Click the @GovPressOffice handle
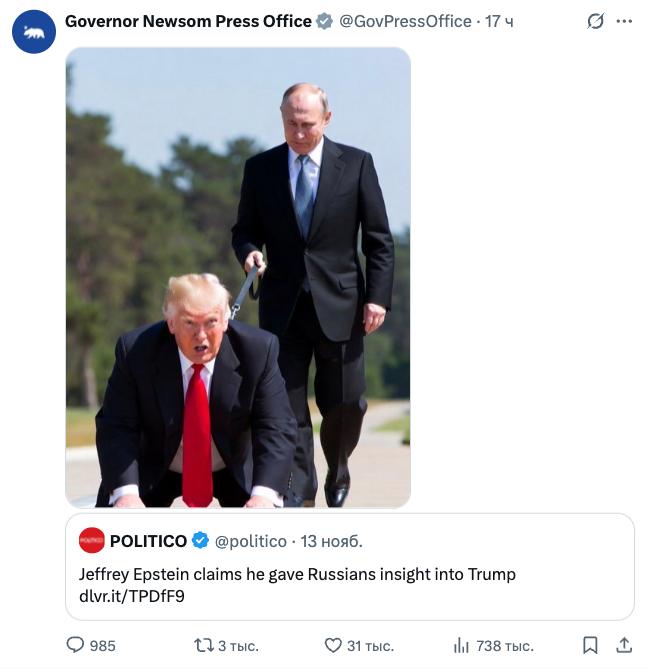 tap(405, 21)
